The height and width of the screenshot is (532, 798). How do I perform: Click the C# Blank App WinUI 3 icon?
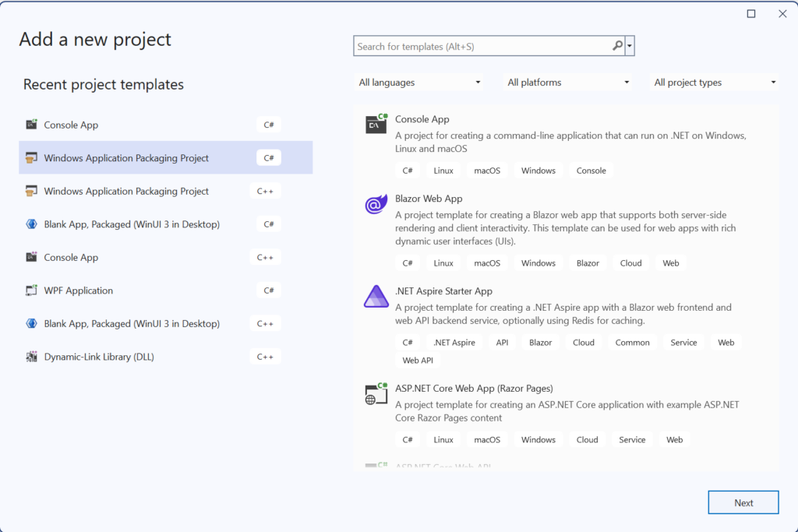[x=31, y=224]
